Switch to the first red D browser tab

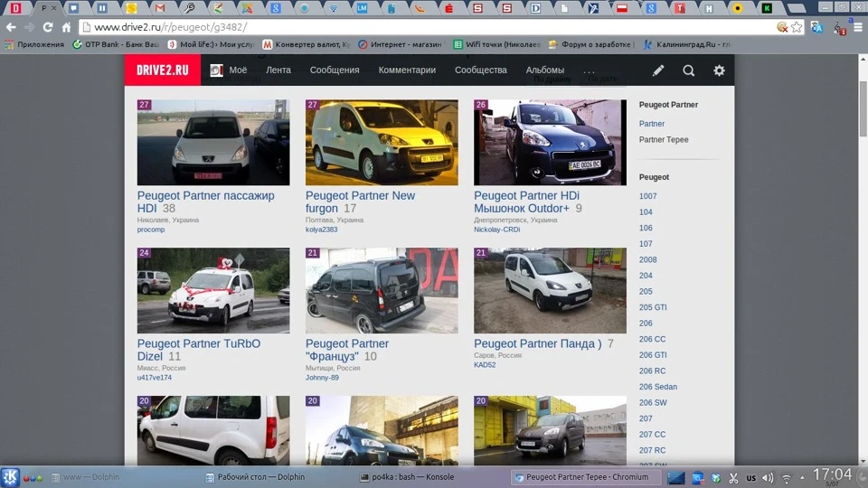(x=15, y=8)
